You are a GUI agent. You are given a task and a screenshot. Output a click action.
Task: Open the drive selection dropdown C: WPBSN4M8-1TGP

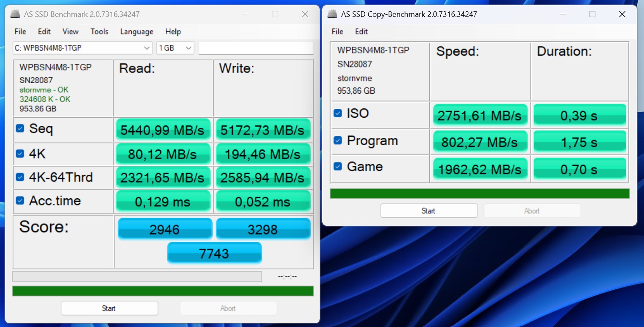click(x=82, y=48)
